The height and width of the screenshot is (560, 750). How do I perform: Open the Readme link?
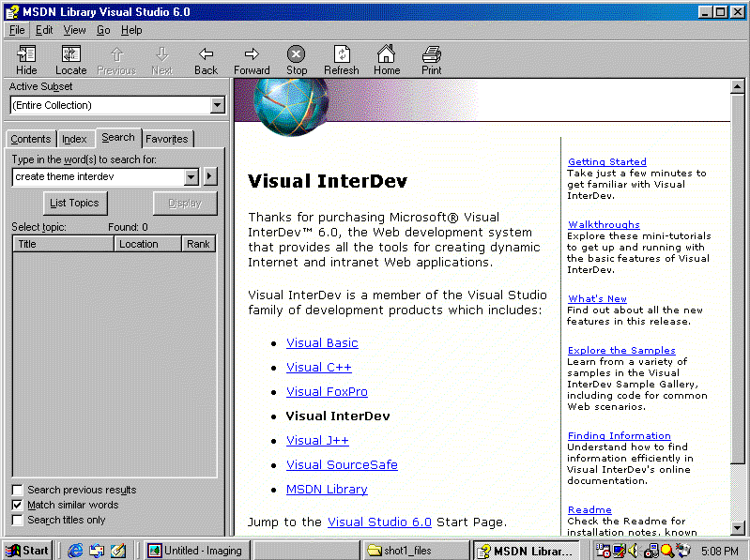coord(589,510)
